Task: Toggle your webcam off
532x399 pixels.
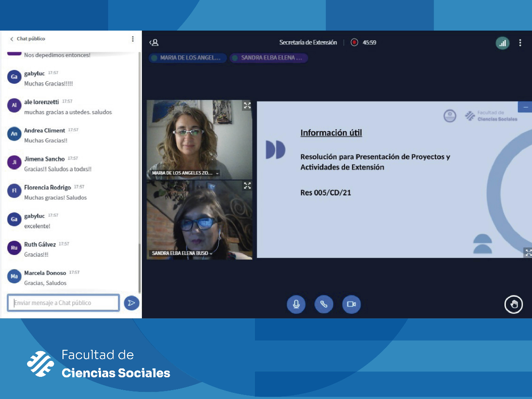Action: pos(351,304)
